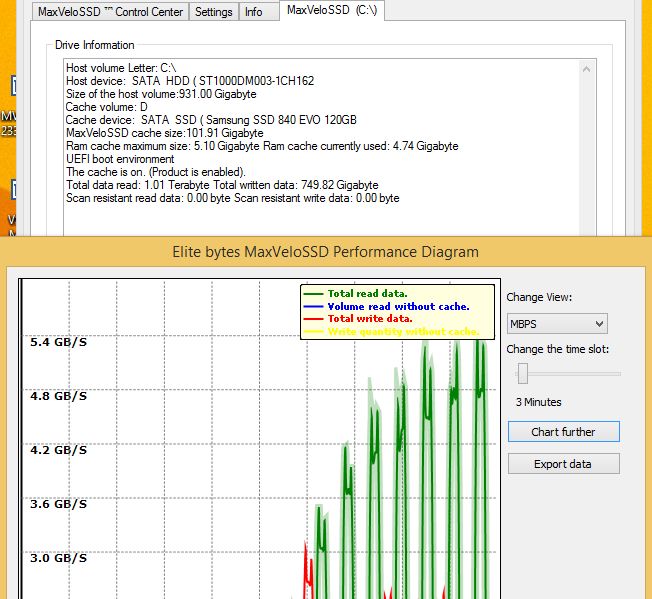This screenshot has width=652, height=599.
Task: Click Cache device Samsung SSD 840 EVO line
Action: click(211, 120)
